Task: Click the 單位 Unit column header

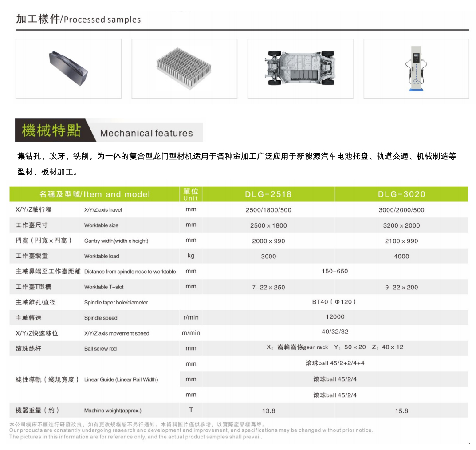Action: coord(191,194)
